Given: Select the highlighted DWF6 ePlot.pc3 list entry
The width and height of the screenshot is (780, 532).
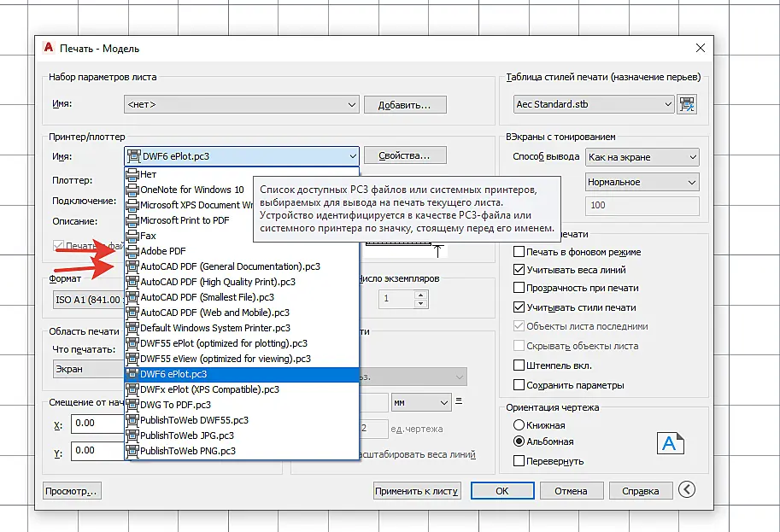Looking at the screenshot, I should pos(242,374).
